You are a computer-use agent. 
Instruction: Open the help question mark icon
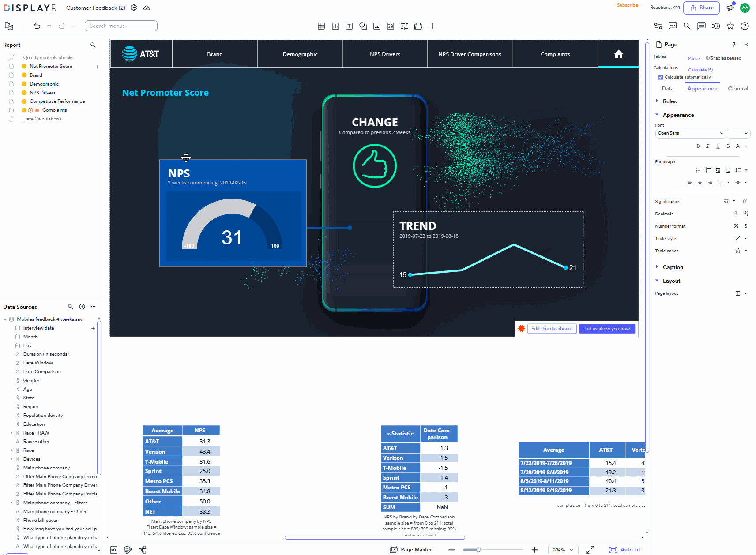click(x=745, y=26)
